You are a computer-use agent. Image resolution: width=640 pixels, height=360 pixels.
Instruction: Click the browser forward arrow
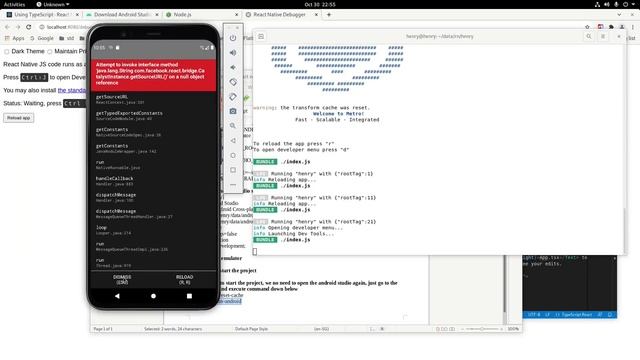(18, 27)
